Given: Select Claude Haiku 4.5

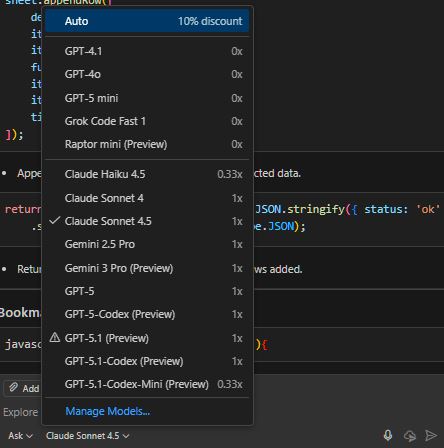Looking at the screenshot, I should (x=147, y=174).
